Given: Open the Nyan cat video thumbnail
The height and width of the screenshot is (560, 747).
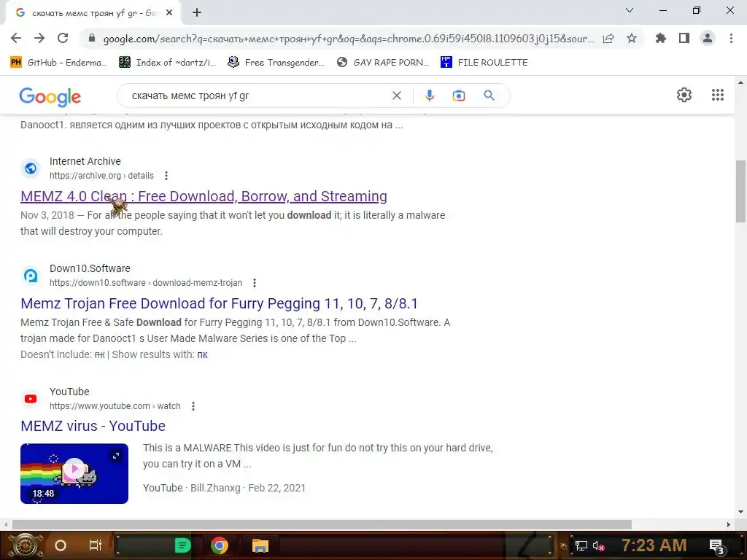Looking at the screenshot, I should [74, 473].
